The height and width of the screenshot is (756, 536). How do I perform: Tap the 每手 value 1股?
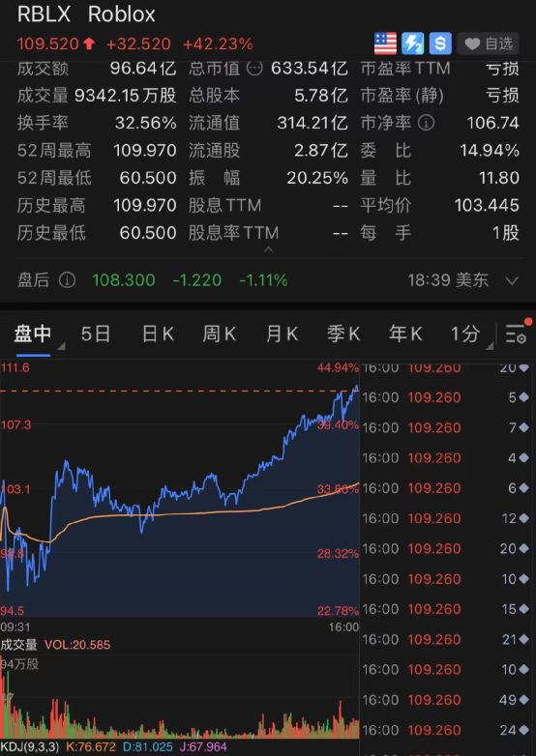click(x=506, y=233)
